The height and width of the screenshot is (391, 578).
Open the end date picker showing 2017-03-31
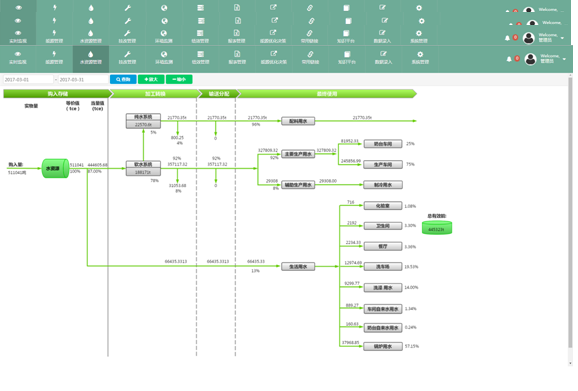[x=83, y=80]
